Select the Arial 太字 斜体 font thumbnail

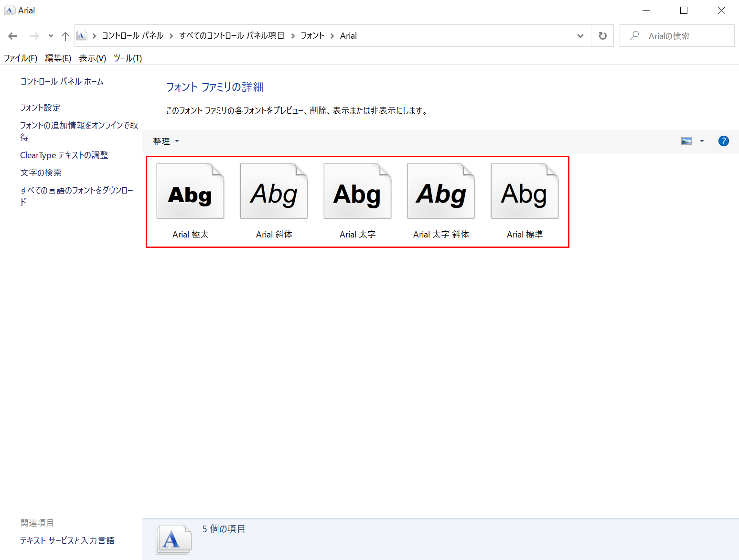441,191
